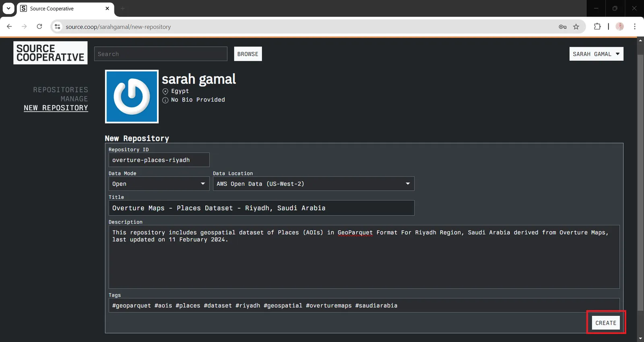Screen dimensions: 644x342
Task: Go to Source Cooperative home logo
Action: [x=50, y=53]
